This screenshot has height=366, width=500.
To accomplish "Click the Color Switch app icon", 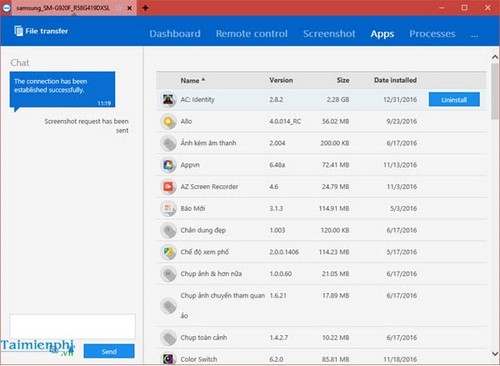I will coord(168,359).
